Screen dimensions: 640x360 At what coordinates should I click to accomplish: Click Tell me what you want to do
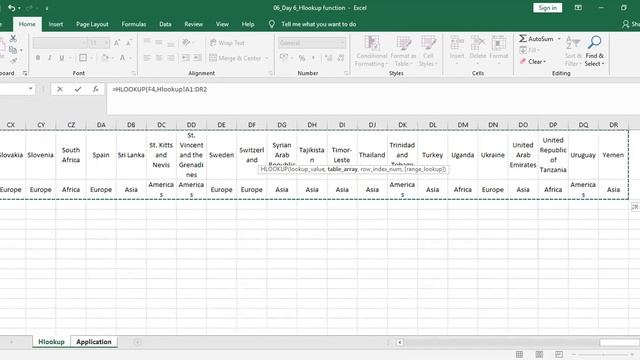tap(318, 24)
